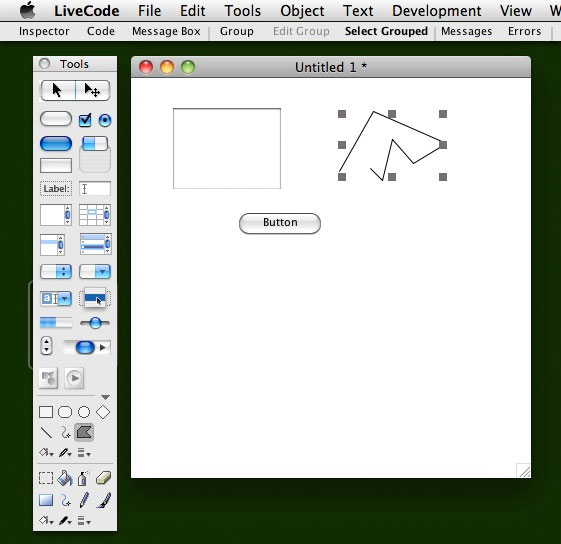Choose the player object tool
Screen dimensions: 561x544
(74, 378)
